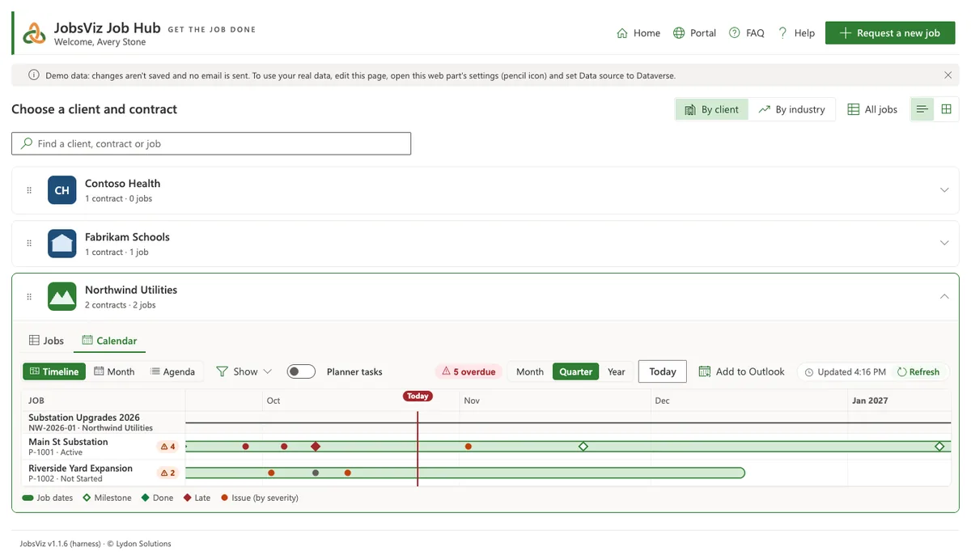Screen dimensions: 971x560
Task: Set timeline range to Quarter
Action: [x=576, y=371]
